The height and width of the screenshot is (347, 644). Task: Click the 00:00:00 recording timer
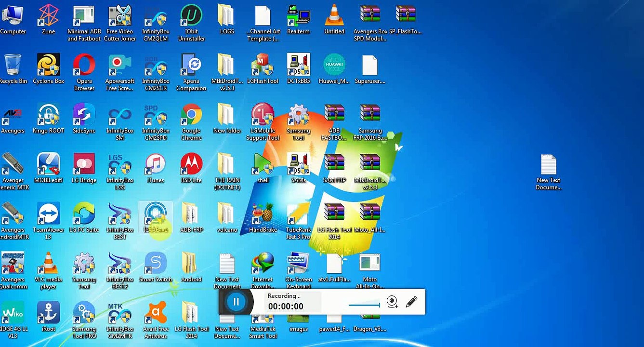tap(286, 307)
